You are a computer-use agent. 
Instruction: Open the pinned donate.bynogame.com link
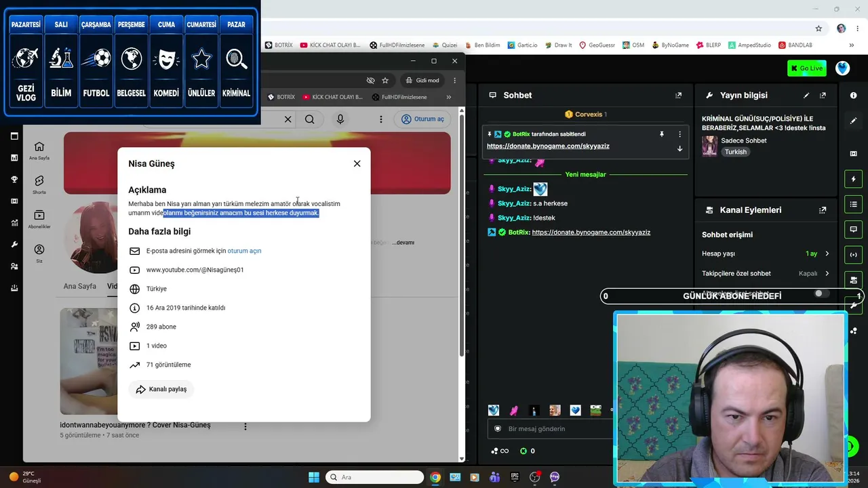coord(548,146)
